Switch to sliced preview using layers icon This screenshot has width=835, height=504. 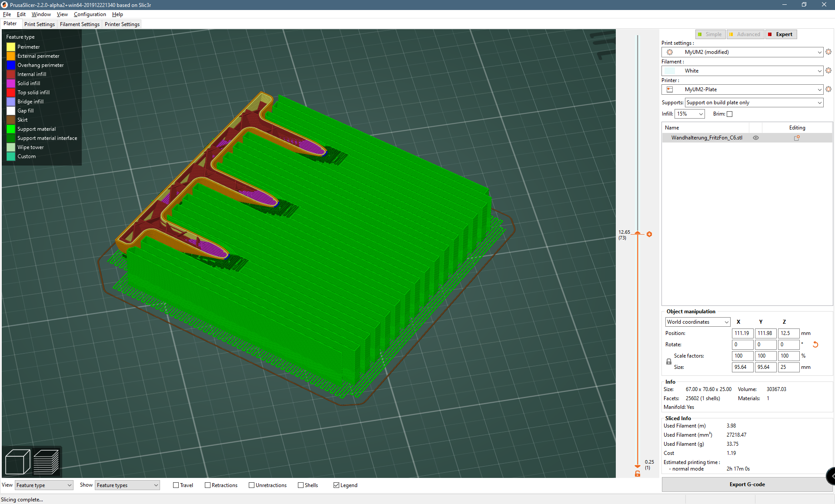47,462
